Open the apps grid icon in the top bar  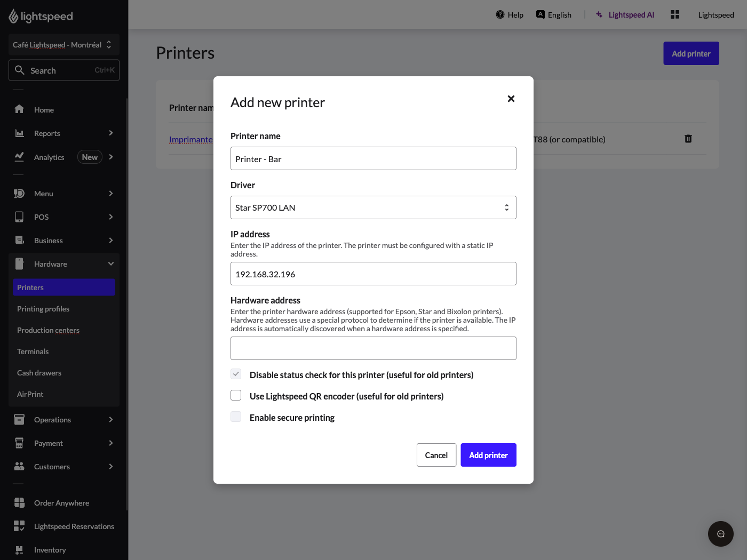pyautogui.click(x=674, y=14)
